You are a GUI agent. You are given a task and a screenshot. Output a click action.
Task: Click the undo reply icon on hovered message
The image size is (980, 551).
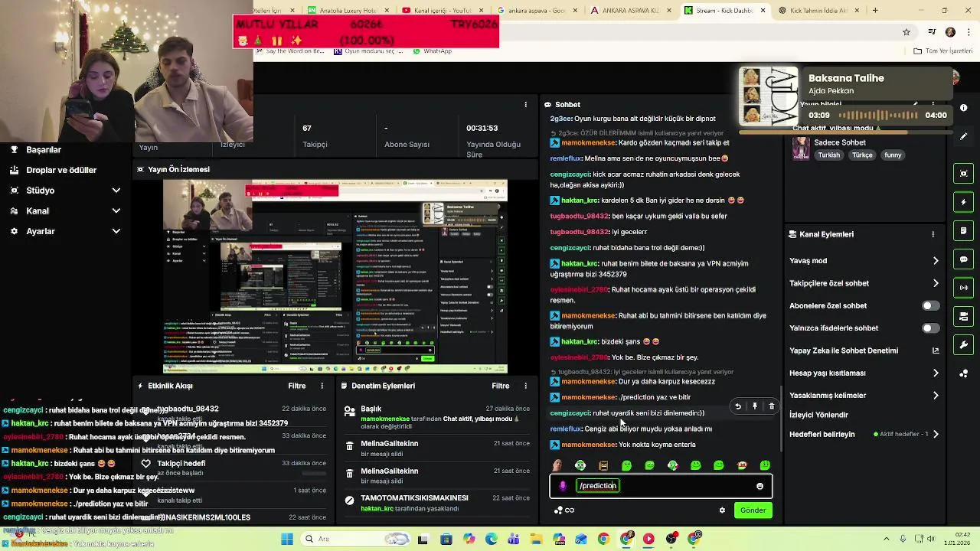click(x=738, y=406)
